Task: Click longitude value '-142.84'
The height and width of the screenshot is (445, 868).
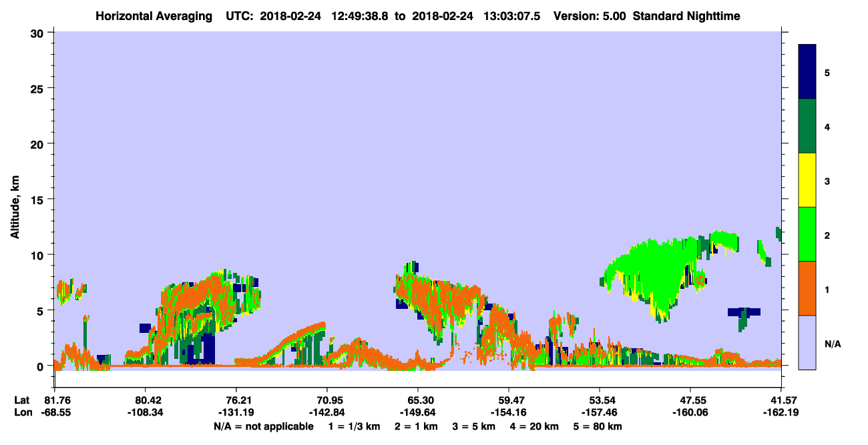Action: tap(327, 412)
